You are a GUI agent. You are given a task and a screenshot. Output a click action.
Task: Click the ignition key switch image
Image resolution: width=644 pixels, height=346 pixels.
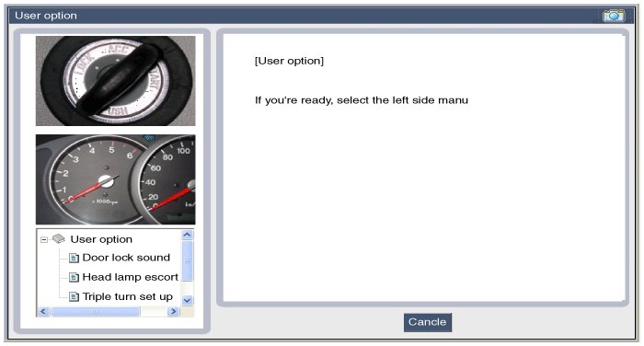(115, 81)
